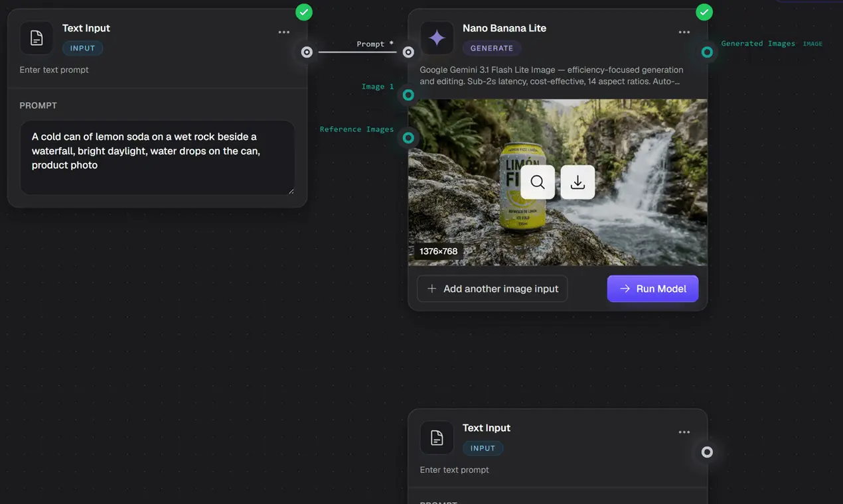This screenshot has height=504, width=843.
Task: Click the 'Enter text prompt' caption in the top node
Action: tap(54, 70)
